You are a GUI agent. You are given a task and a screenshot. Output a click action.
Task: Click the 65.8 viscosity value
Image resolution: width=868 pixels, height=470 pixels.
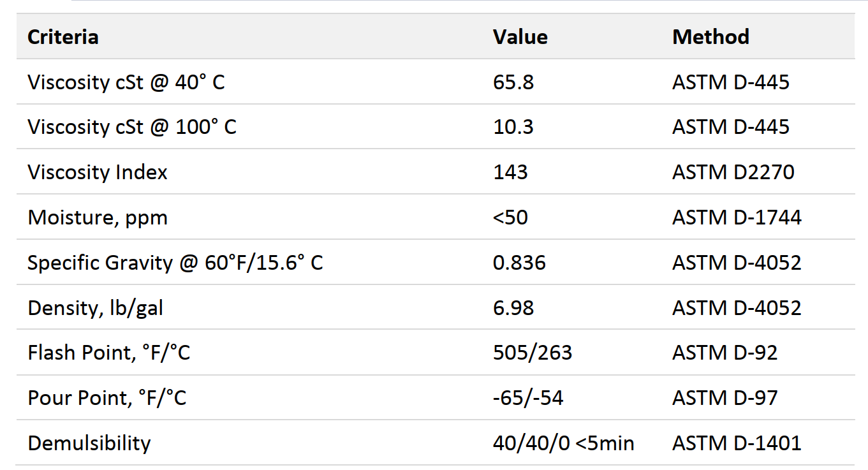[x=513, y=82]
